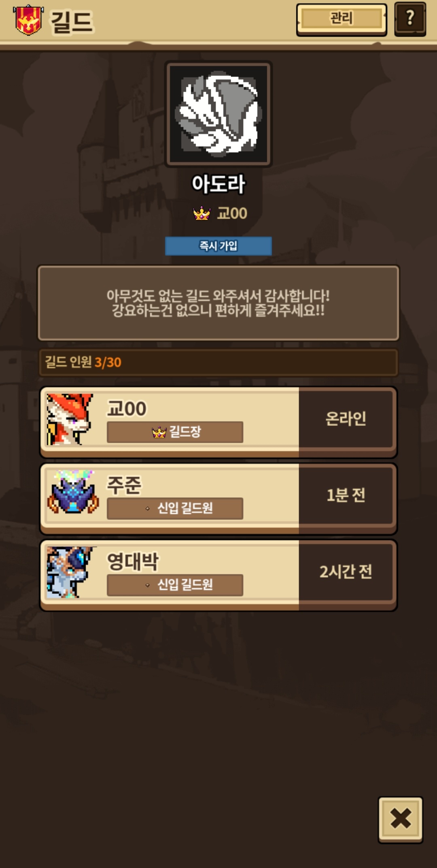Select the 길드 인원 3/30 member count bar
437x868 pixels.
[x=218, y=362]
